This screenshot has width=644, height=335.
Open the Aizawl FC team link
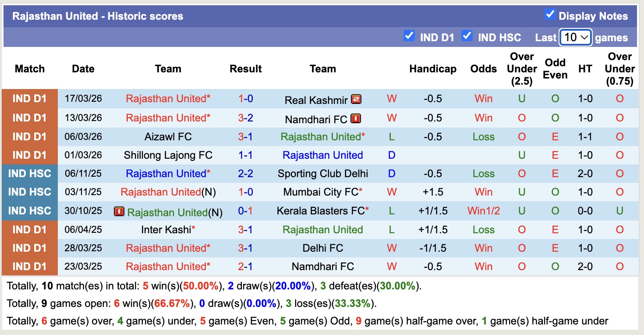pos(168,136)
